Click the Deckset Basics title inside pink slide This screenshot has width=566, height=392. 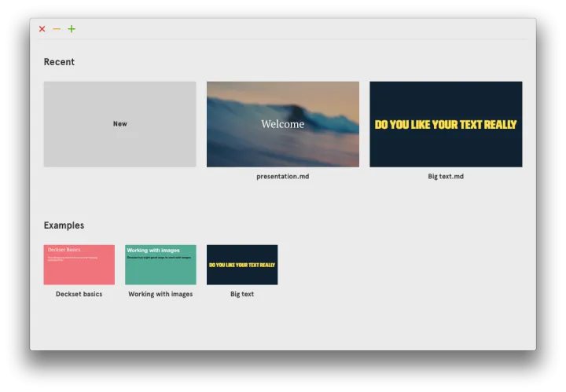tap(64, 250)
